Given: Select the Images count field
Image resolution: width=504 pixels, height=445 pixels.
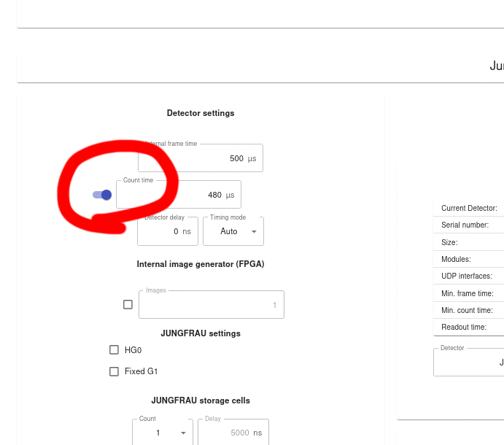Looking at the screenshot, I should point(210,305).
